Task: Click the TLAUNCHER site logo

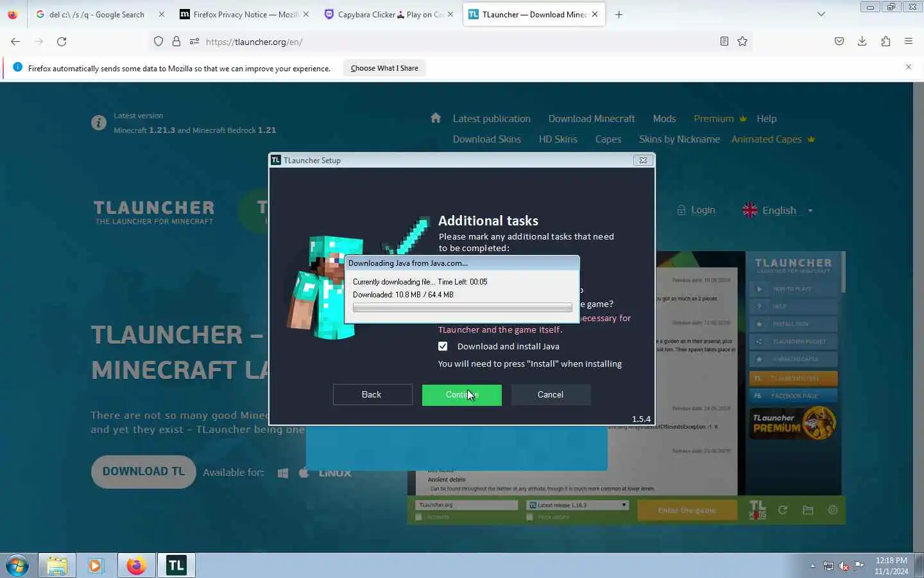Action: [154, 212]
